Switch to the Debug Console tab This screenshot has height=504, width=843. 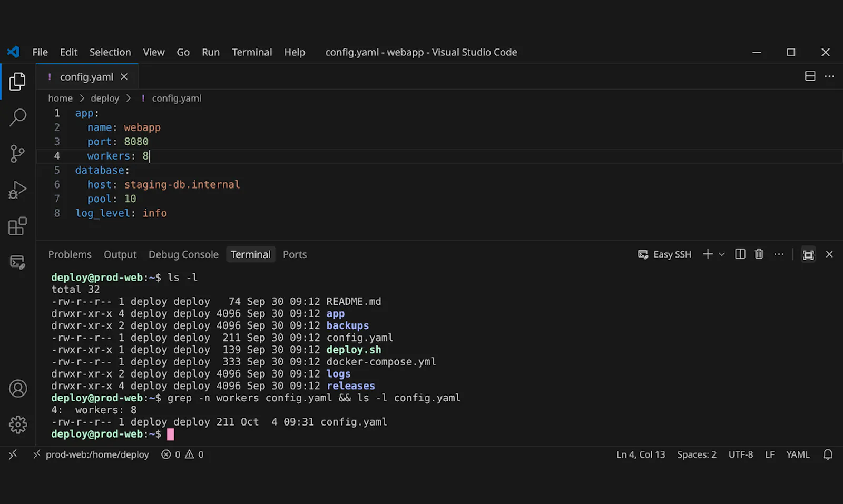point(183,254)
